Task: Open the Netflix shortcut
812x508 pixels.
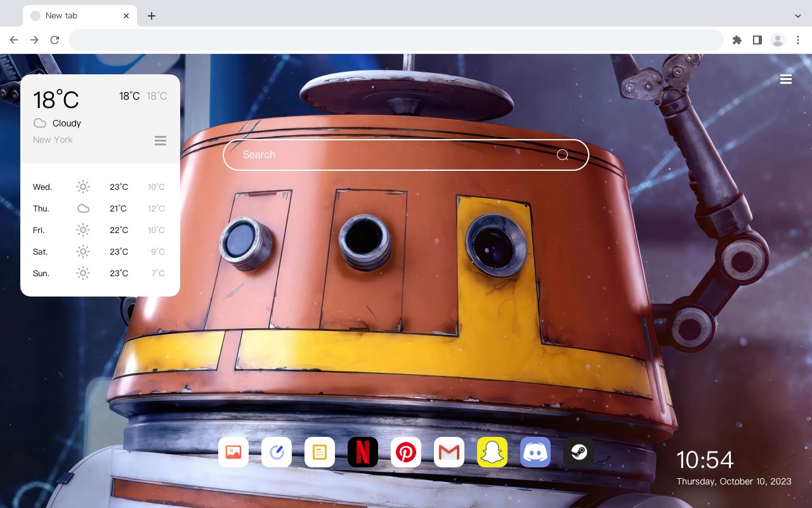Action: point(363,452)
